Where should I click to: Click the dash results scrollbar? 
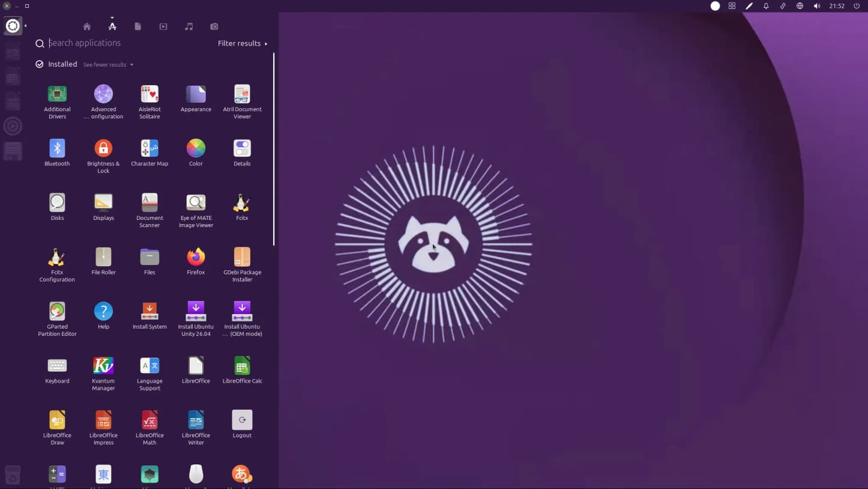274,149
